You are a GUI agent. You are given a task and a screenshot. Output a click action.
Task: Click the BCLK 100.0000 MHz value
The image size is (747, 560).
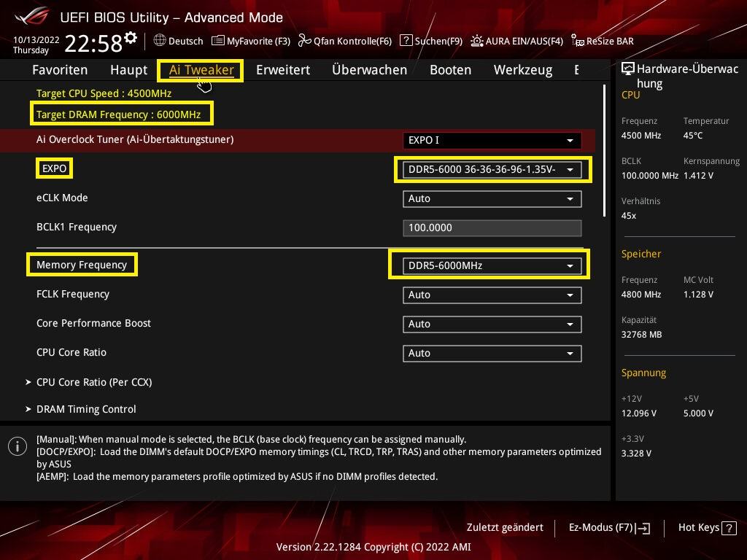coord(650,176)
